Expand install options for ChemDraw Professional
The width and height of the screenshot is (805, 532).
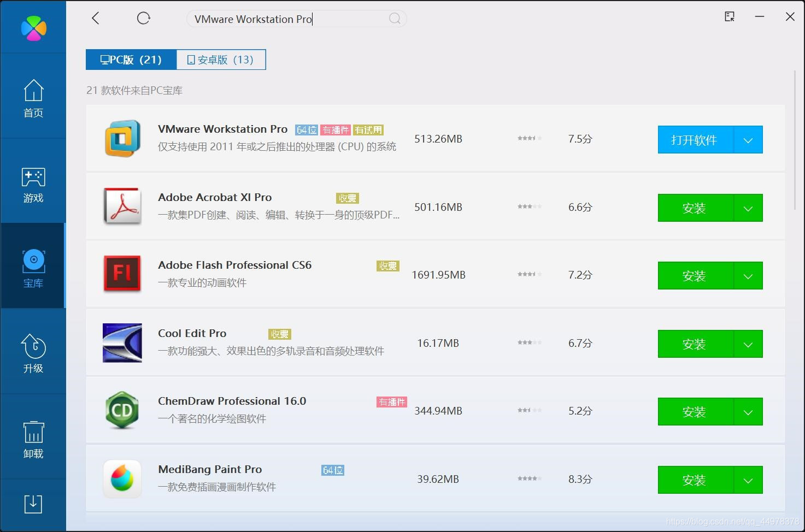[748, 412]
